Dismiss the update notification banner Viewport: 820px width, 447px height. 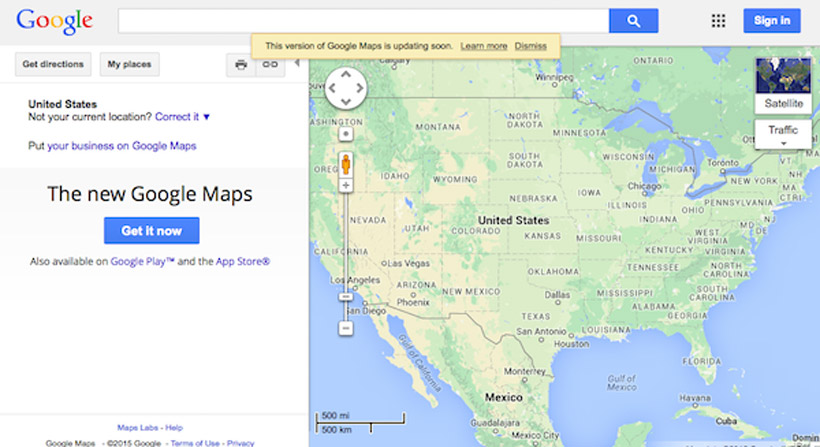pyautogui.click(x=530, y=46)
